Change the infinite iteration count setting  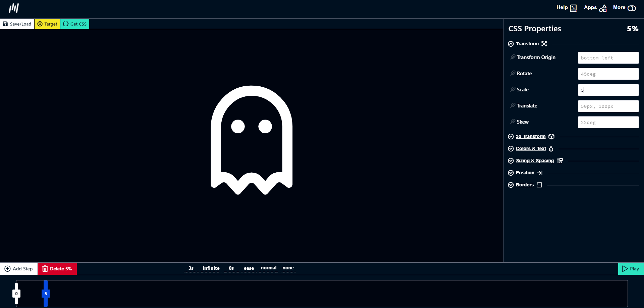coord(211,268)
